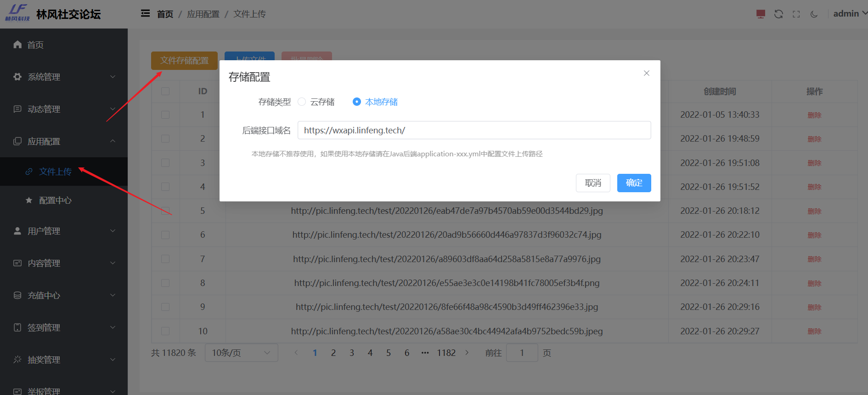Check the checkbox for row ID 10
Viewport: 868px width, 395px height.
[x=165, y=331]
